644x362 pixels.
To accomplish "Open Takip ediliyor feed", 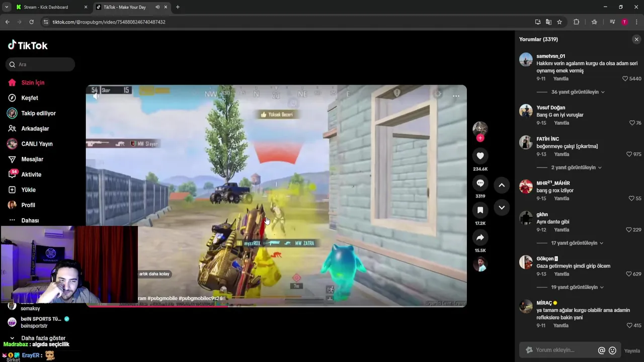I will 38,113.
